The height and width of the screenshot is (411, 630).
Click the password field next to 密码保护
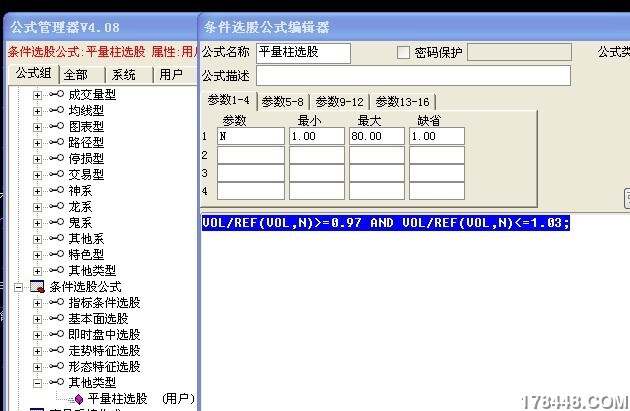pyautogui.click(x=520, y=52)
